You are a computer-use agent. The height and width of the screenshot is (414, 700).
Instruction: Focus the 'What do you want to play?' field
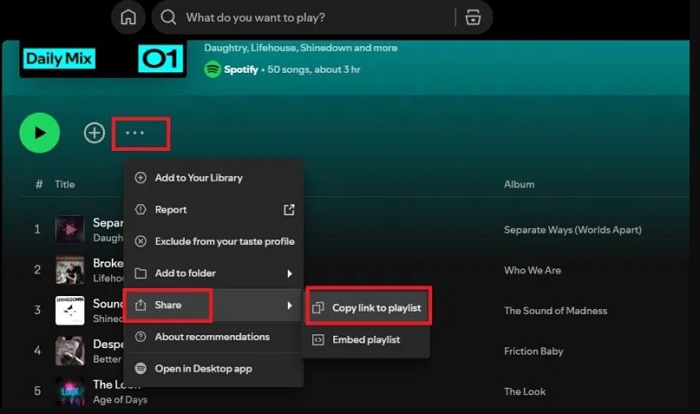pyautogui.click(x=320, y=17)
